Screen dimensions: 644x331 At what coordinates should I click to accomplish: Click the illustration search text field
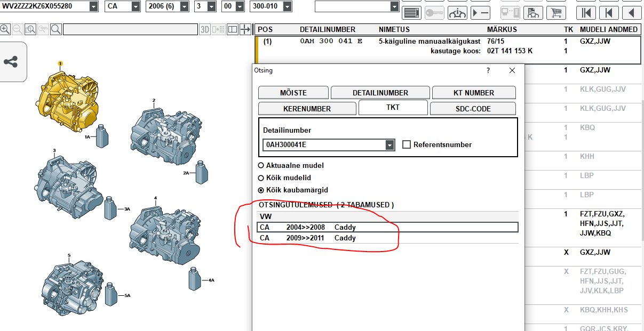130,29
